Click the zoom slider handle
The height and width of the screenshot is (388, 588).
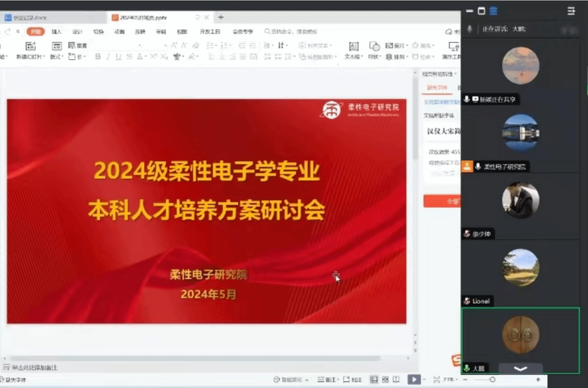tap(492, 379)
